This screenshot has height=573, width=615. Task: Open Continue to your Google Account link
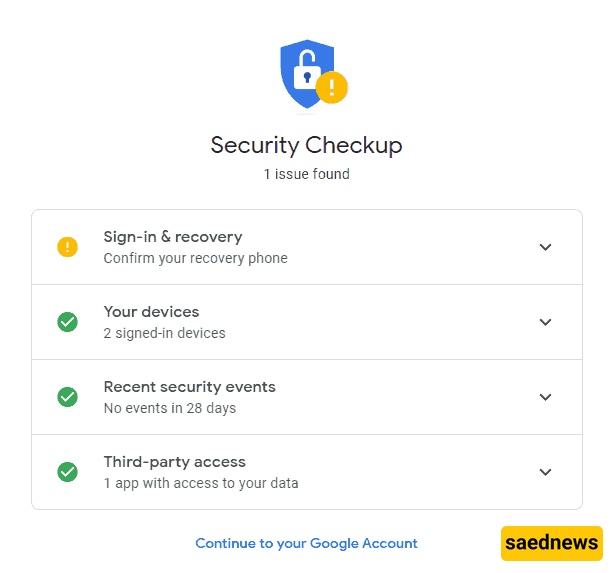click(306, 543)
